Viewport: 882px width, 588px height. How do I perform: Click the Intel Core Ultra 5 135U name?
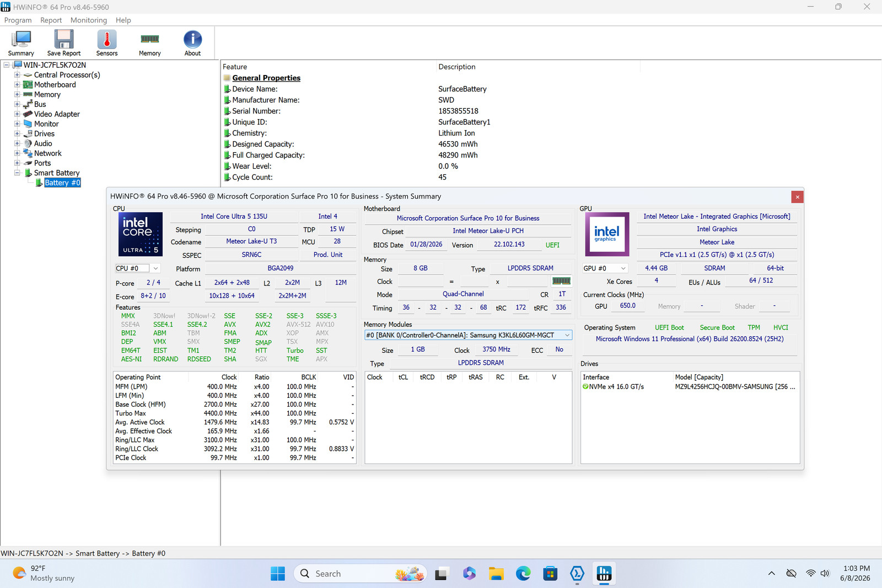tap(234, 217)
